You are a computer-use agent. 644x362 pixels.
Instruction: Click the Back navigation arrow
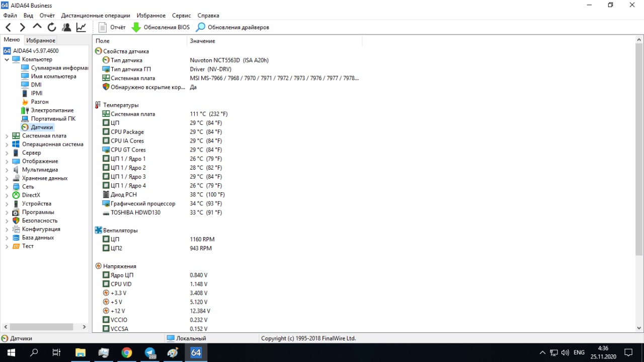[8, 27]
